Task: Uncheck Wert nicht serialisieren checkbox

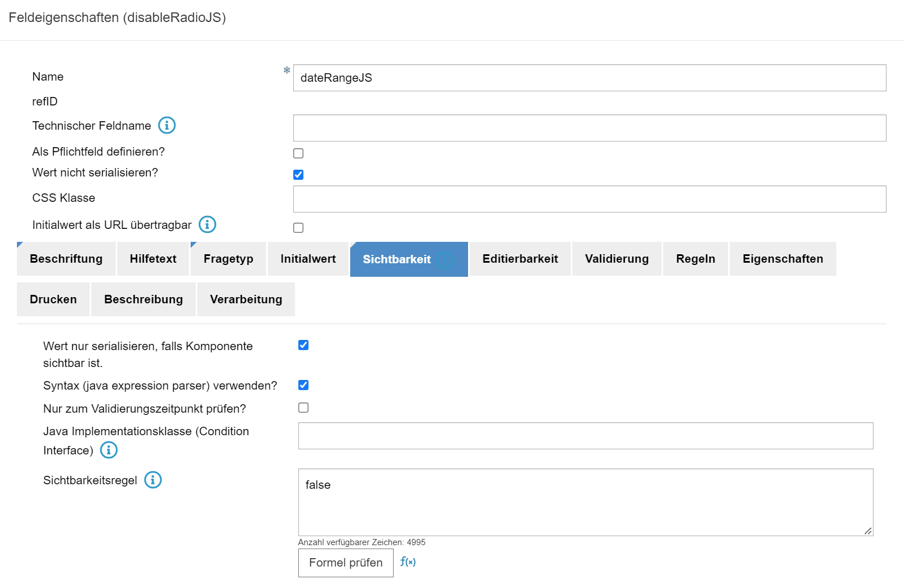Action: [x=298, y=175]
